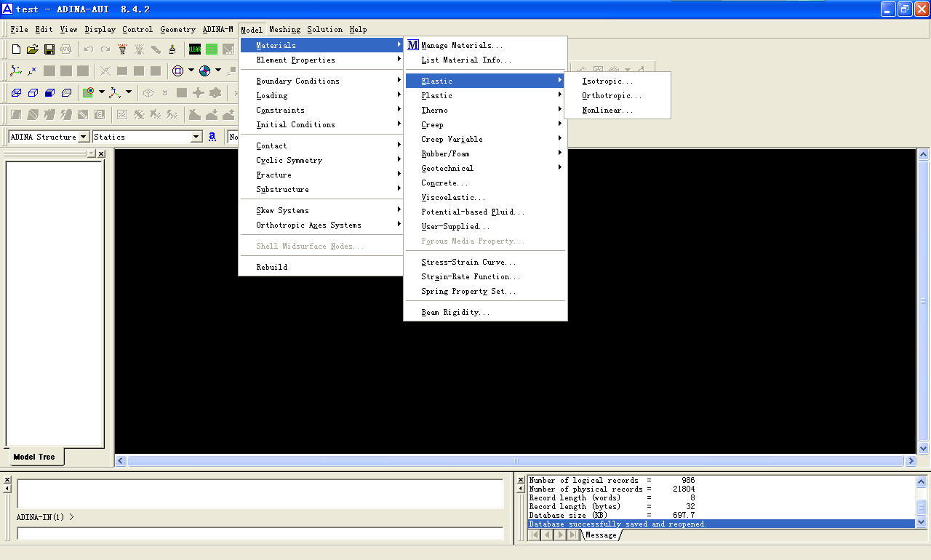Click the ADINA-IN command input field

(x=260, y=533)
